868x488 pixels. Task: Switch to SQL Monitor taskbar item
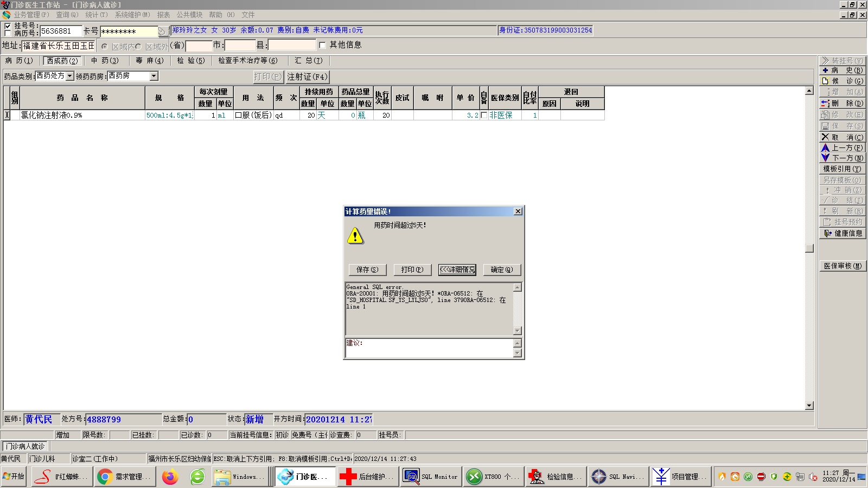coord(430,477)
